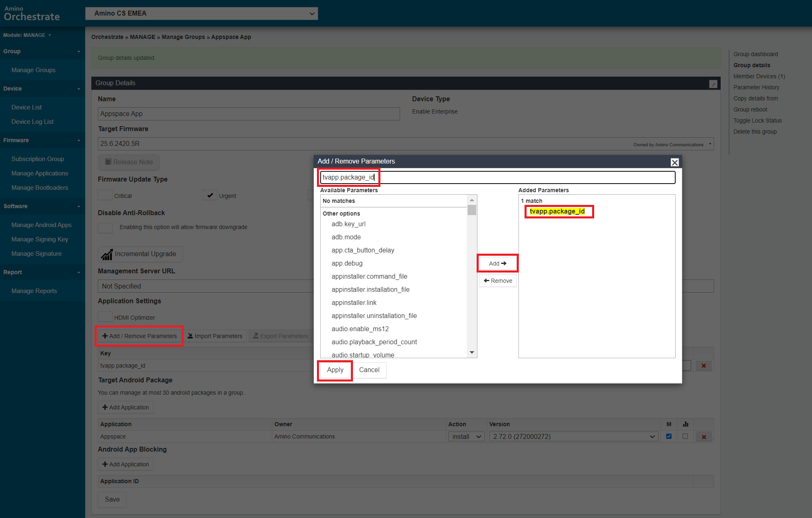Check the statistics checkbox for Appspace

tap(685, 436)
